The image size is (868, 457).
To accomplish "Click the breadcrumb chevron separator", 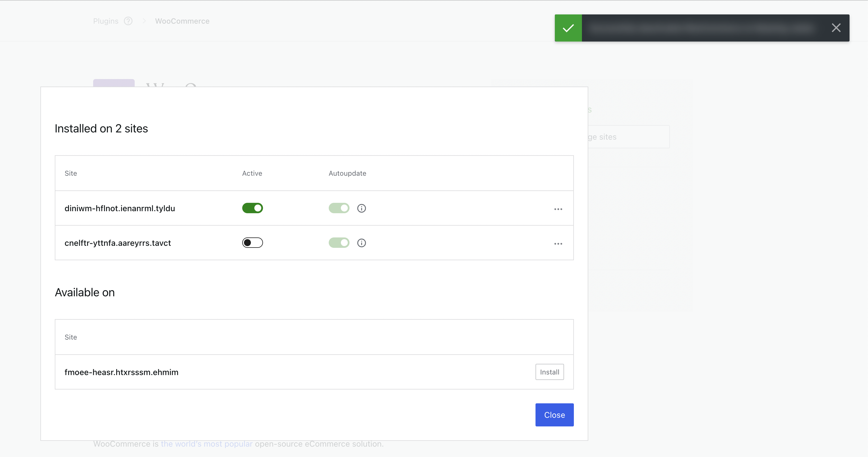I will pos(144,21).
